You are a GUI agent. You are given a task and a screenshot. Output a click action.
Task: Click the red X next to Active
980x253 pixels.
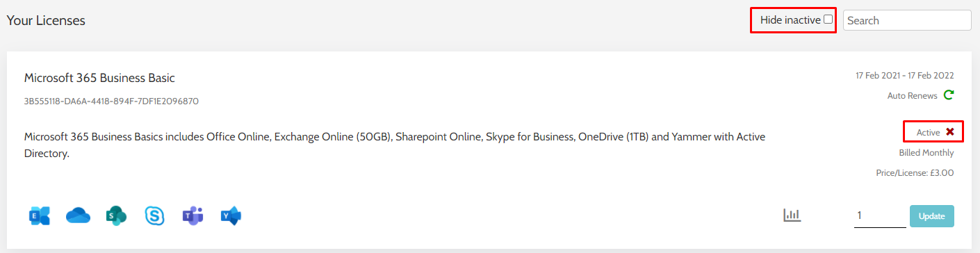tap(949, 132)
